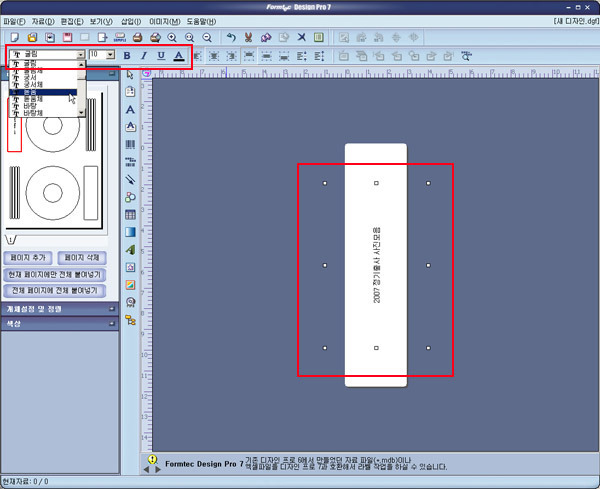Pick the table insert tool
This screenshot has height=489, width=600.
pyautogui.click(x=131, y=214)
